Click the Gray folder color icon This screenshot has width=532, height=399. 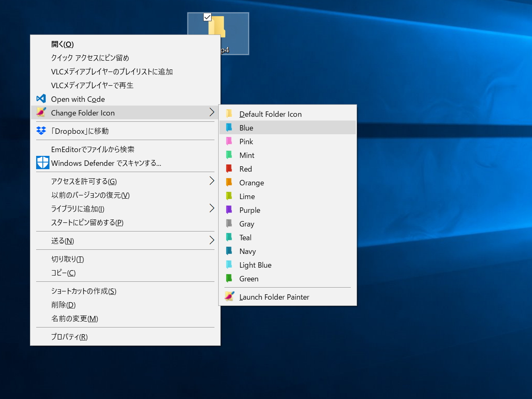coord(229,223)
